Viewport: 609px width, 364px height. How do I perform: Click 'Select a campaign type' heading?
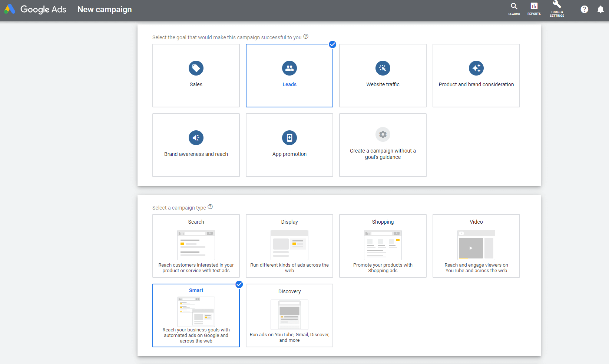[179, 208]
